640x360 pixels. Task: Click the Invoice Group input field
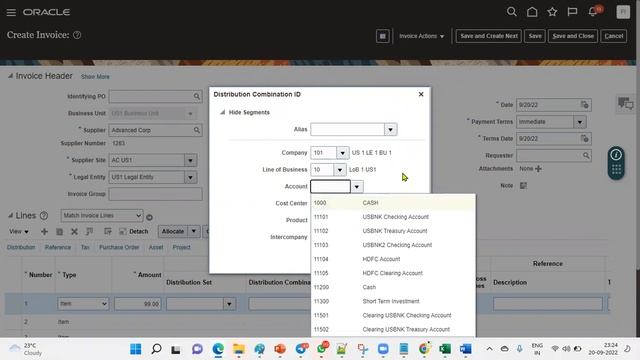156,194
